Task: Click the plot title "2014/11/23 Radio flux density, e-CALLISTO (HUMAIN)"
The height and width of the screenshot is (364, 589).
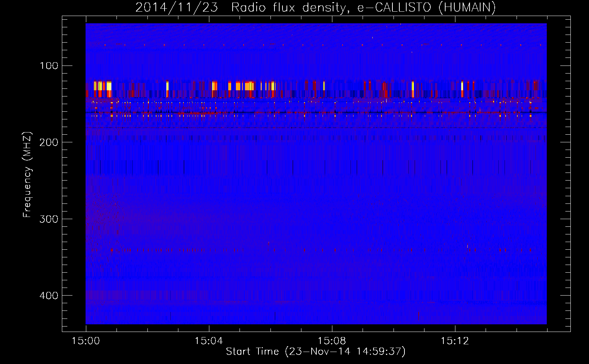Action: [x=316, y=7]
